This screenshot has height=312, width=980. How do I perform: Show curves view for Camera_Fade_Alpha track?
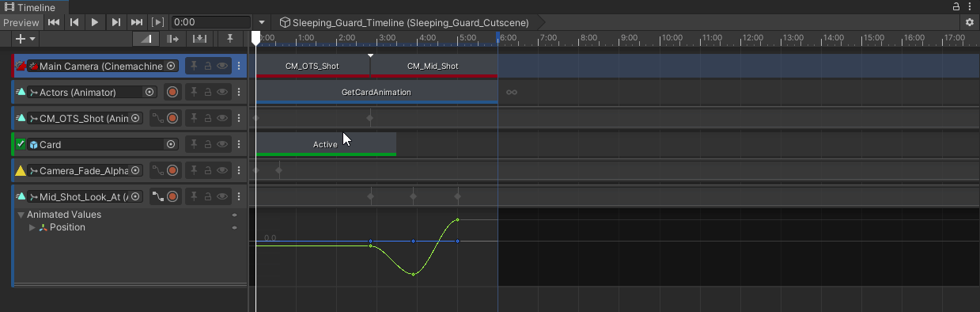tap(157, 170)
